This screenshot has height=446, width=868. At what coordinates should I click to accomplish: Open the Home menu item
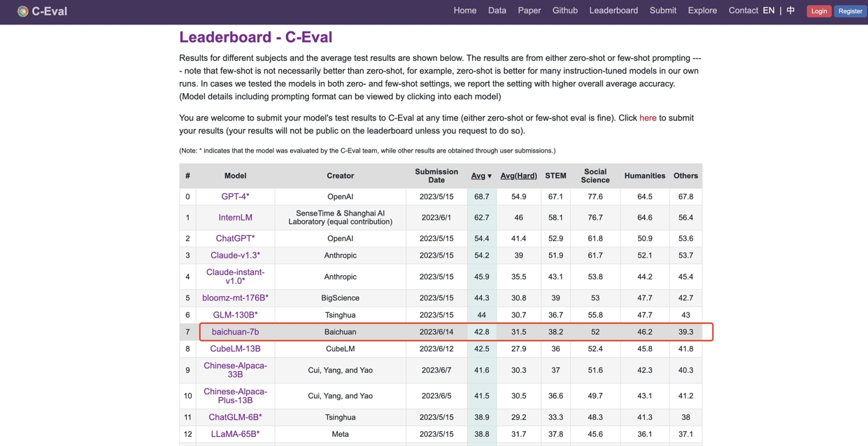[x=464, y=11]
